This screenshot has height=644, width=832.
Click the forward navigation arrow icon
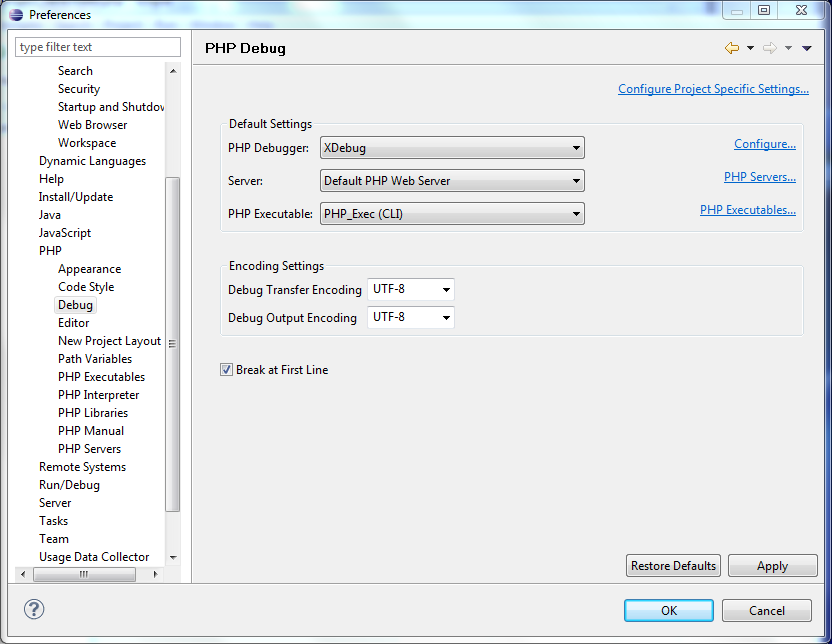pos(770,48)
